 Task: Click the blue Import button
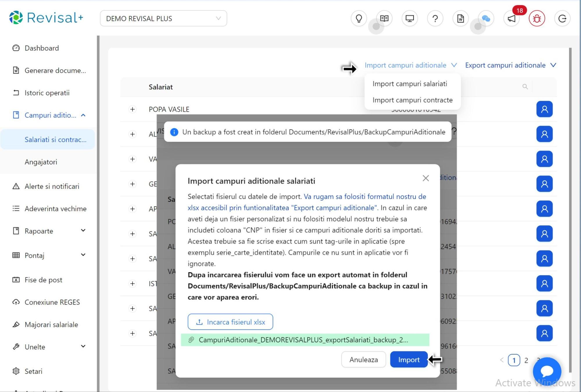tap(409, 359)
